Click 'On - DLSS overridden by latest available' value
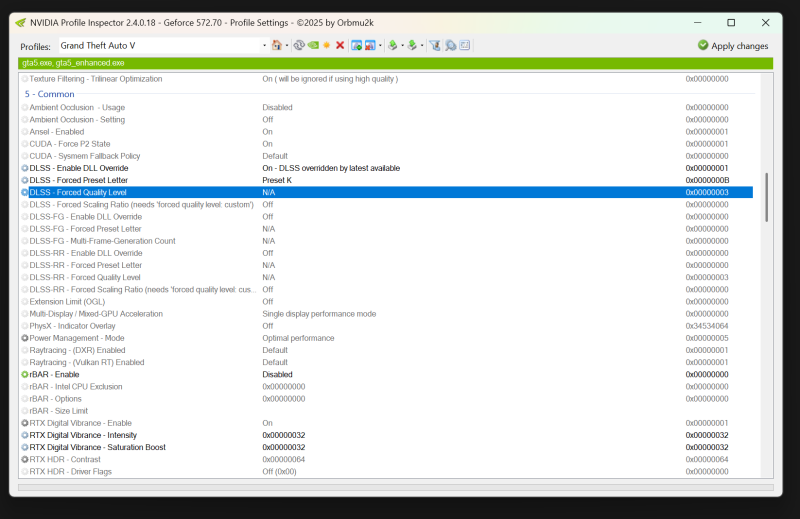The height and width of the screenshot is (519, 800). (x=331, y=168)
